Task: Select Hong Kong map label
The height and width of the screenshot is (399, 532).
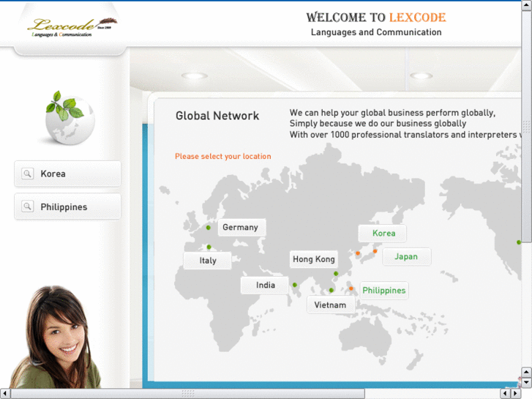Action: pos(313,259)
